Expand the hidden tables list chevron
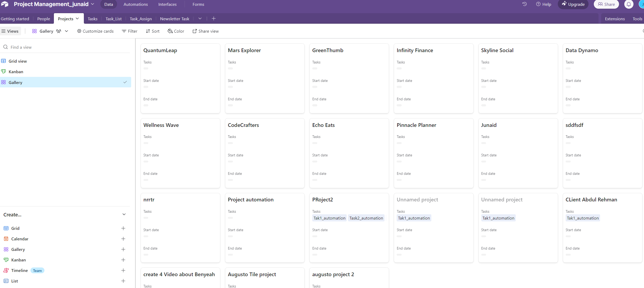The height and width of the screenshot is (288, 644). click(x=200, y=18)
